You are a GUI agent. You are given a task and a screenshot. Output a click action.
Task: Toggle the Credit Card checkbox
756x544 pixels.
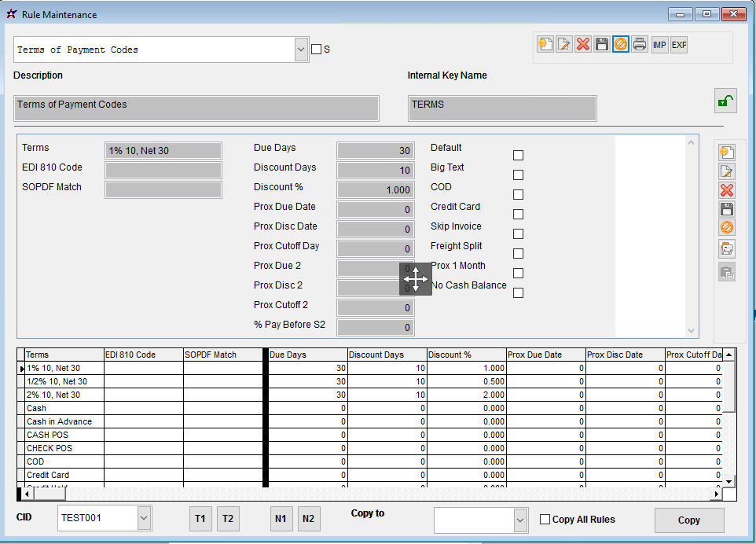click(x=518, y=214)
